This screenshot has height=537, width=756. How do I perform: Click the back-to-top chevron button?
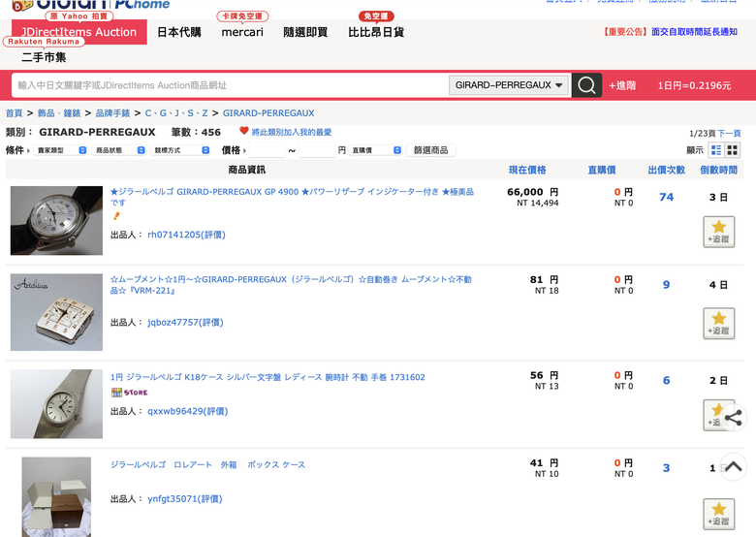733,466
